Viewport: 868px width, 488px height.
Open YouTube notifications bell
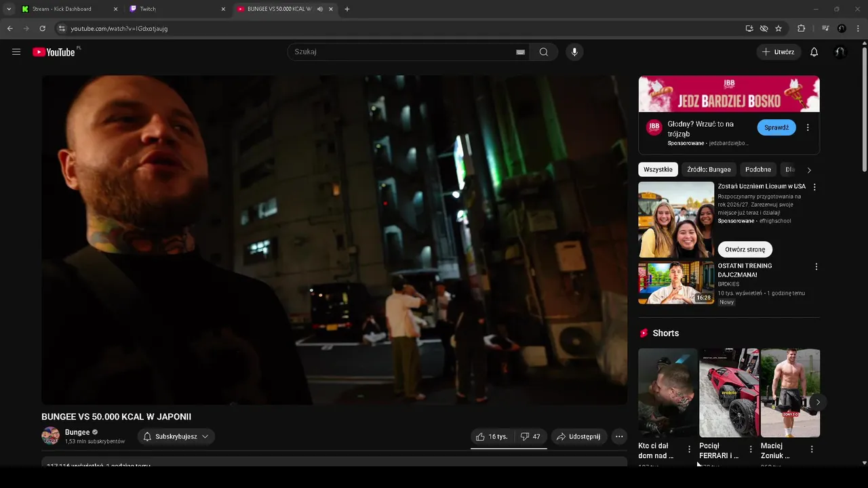814,52
